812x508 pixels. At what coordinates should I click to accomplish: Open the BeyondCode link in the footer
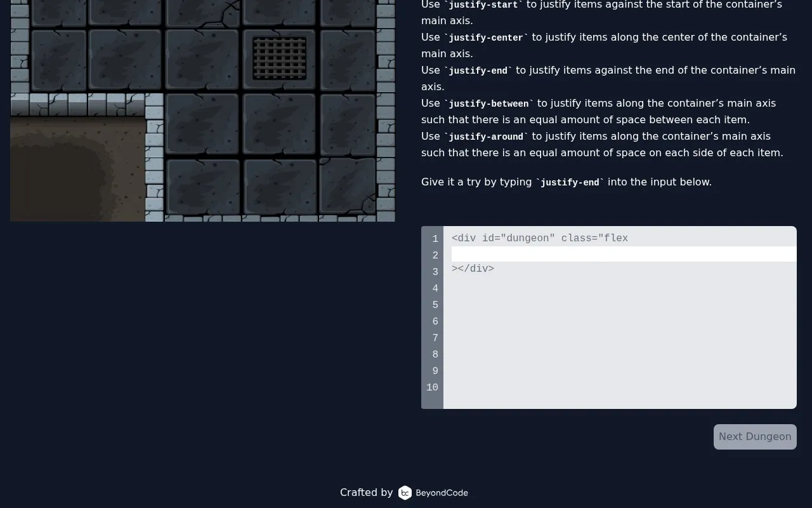click(433, 493)
